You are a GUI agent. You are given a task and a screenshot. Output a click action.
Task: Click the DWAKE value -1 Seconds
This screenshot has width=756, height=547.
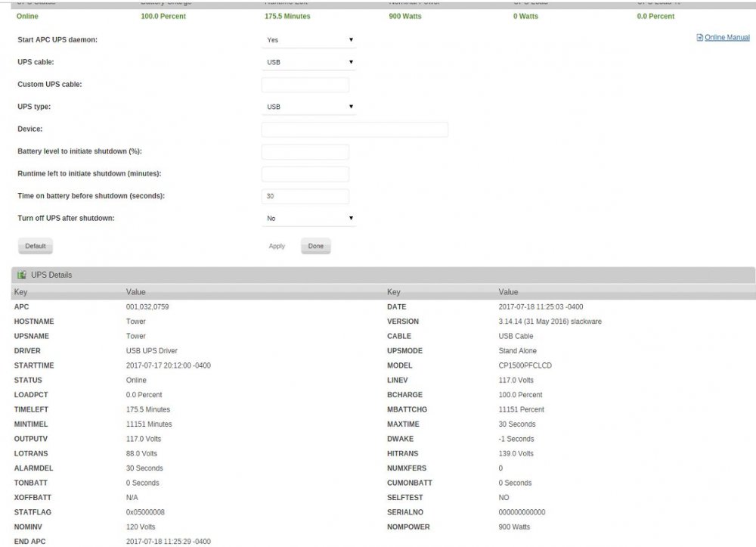coord(516,439)
